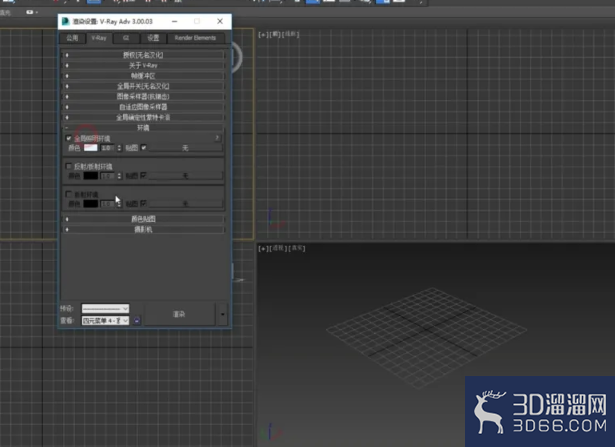This screenshot has width=615, height=447.
Task: Click the refraction environment multiplier spinner arrows
Action: coord(119,204)
